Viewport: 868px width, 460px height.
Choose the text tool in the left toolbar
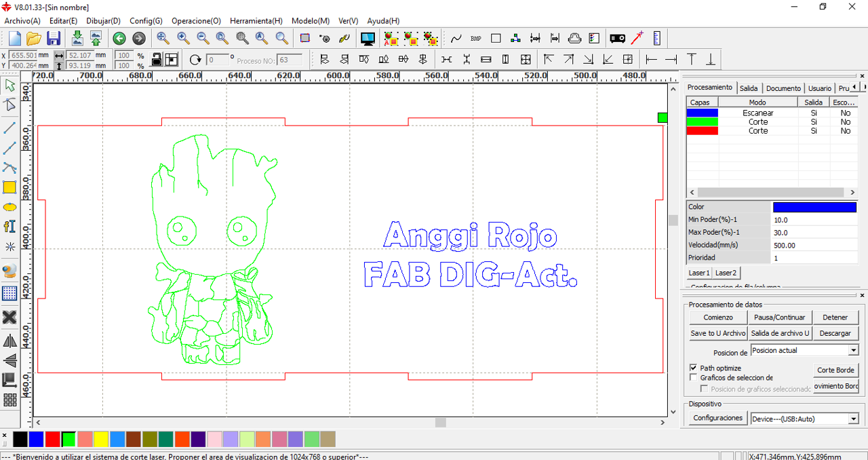pos(9,227)
